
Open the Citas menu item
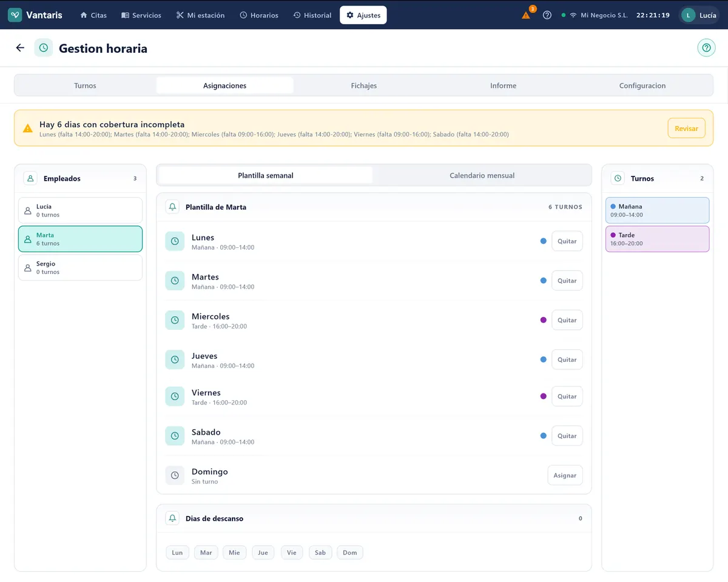pos(93,15)
